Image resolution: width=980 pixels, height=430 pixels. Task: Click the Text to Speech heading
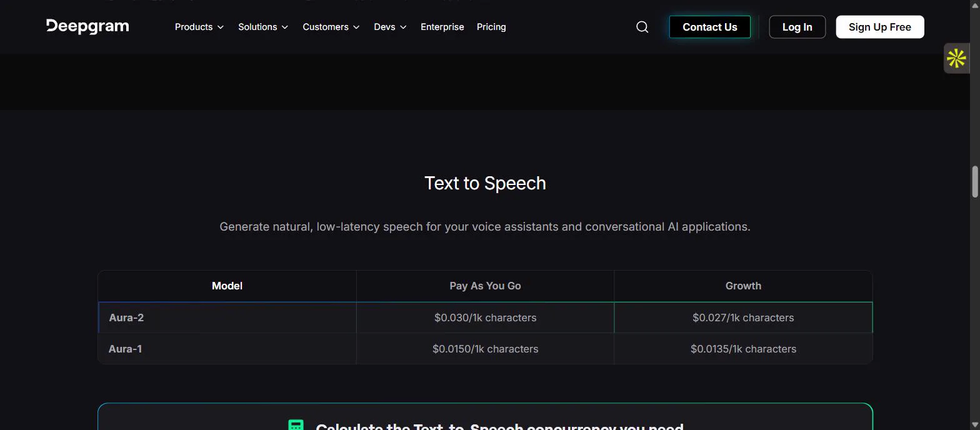pos(485,183)
